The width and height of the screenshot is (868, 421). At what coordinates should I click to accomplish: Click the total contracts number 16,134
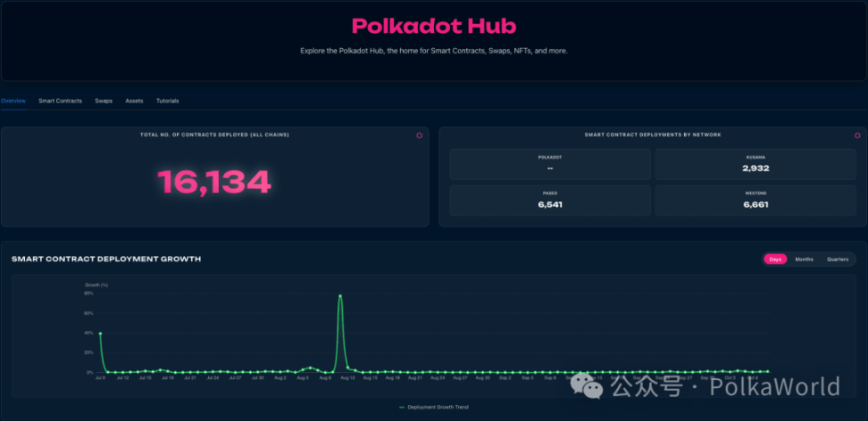point(215,181)
